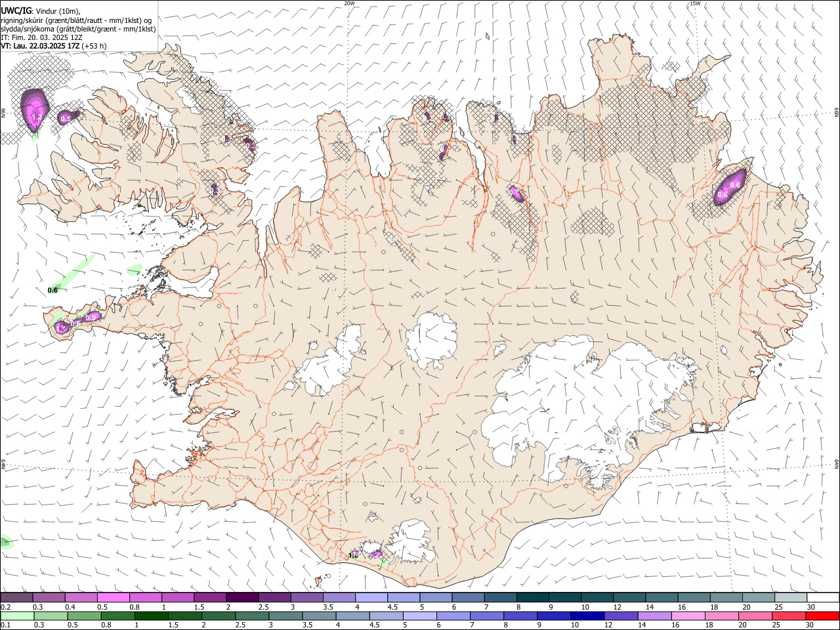Click the darkest purple swatch between 2 and 2.5
Viewport: 840px width, 630px height.
tap(241, 597)
